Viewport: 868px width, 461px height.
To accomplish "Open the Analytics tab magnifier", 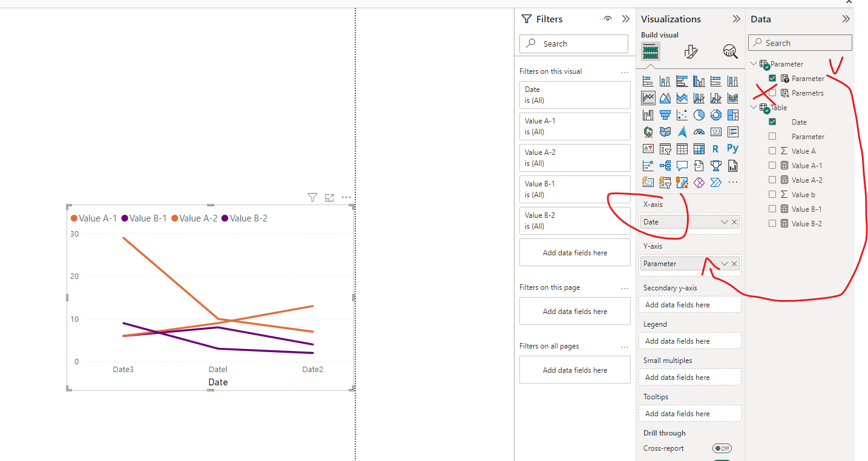I will pyautogui.click(x=730, y=52).
